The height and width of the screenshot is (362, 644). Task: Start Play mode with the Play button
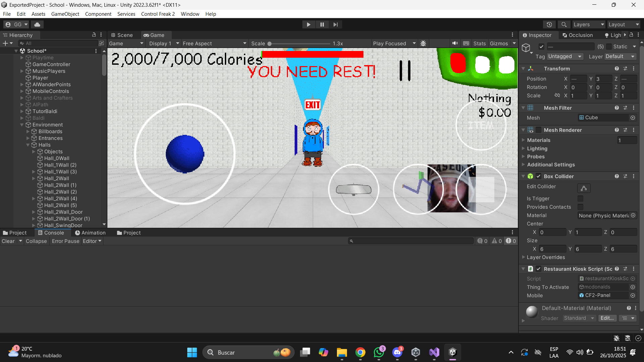point(308,24)
